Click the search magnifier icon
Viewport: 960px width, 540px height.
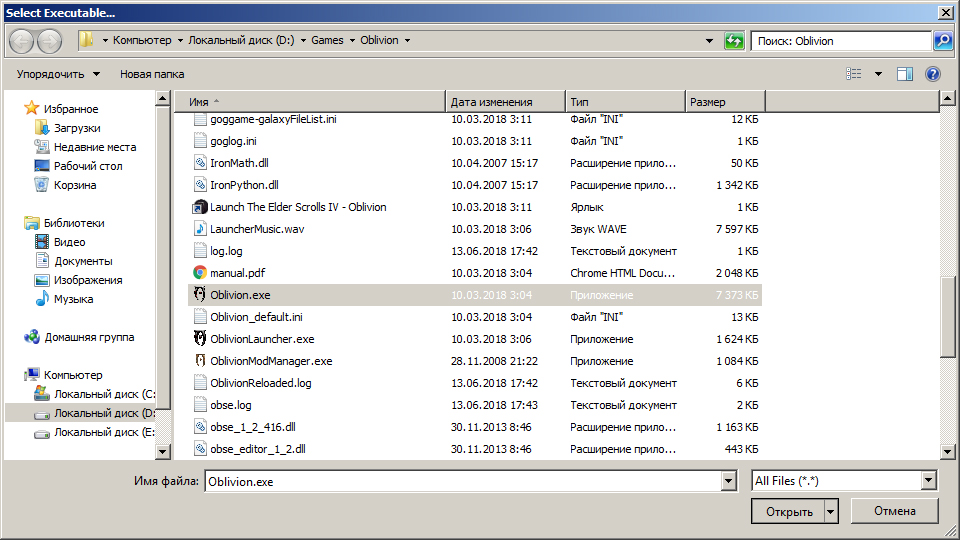(x=943, y=41)
